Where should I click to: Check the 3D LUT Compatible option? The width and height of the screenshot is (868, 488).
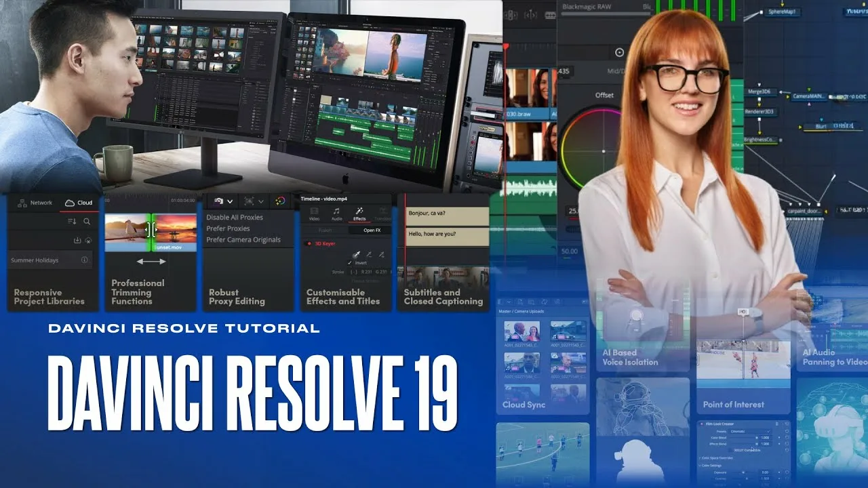point(730,450)
